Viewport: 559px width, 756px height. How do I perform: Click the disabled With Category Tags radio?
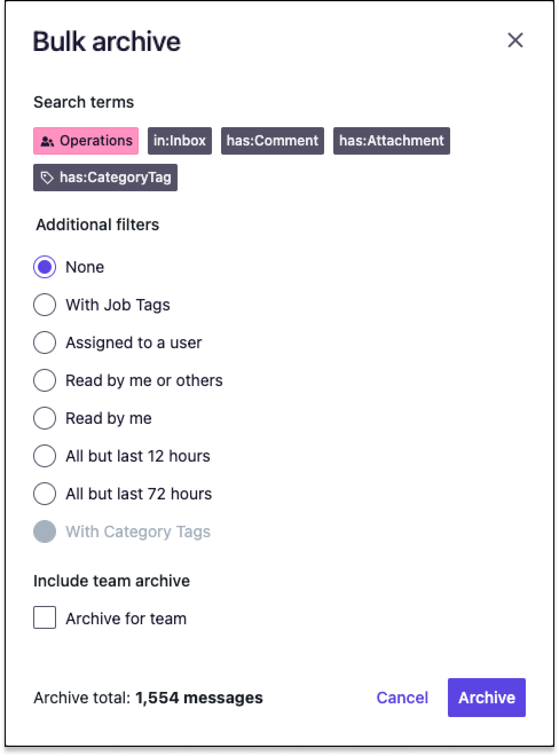click(45, 531)
